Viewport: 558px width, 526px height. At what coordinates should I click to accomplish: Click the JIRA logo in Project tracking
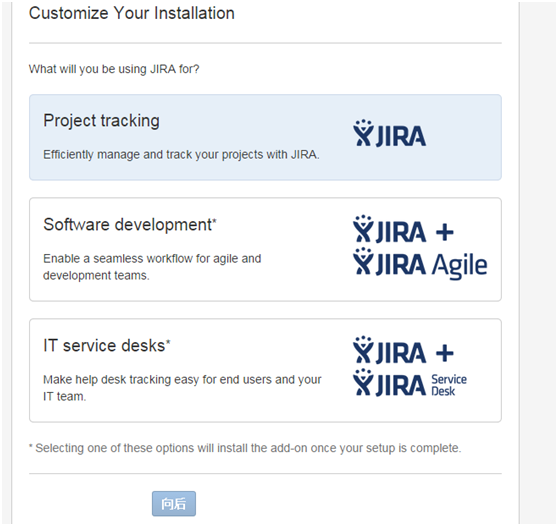coord(389,133)
